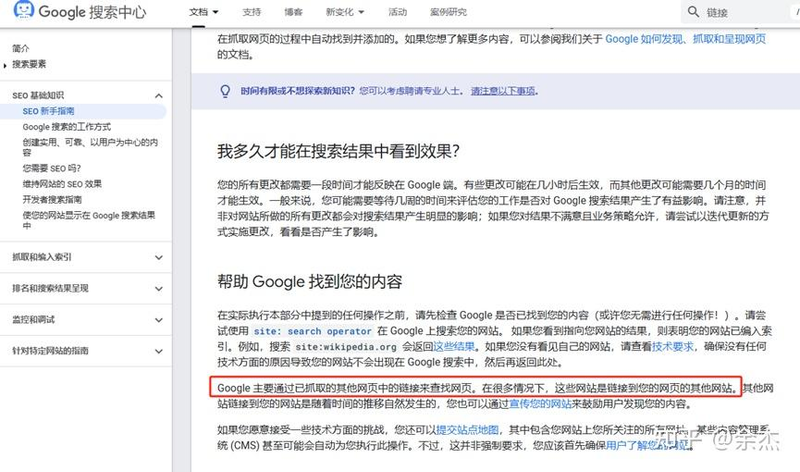The width and height of the screenshot is (800, 472).
Task: Expand the 排名和搜索结果呈现 section chevron
Action: 159,289
